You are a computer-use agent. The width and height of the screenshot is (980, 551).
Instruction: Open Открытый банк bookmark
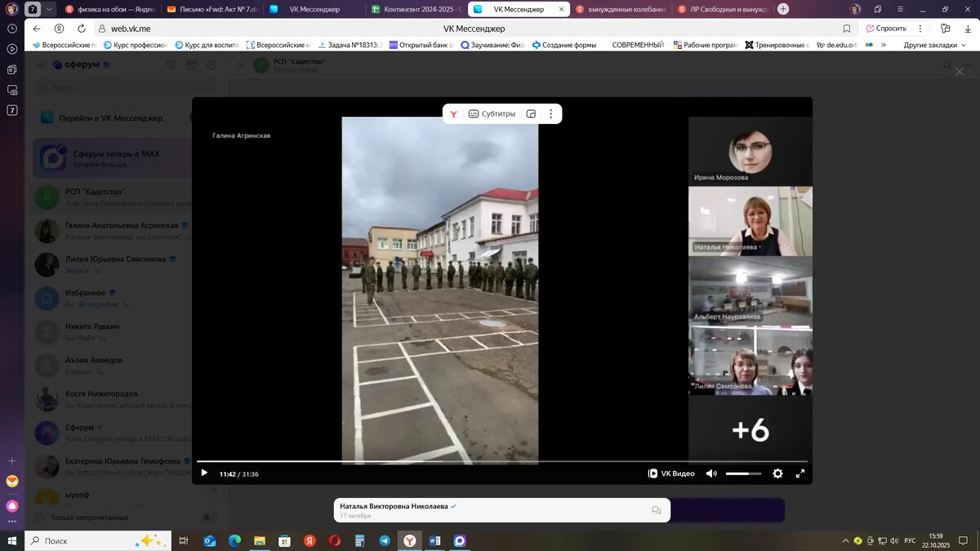coord(420,45)
